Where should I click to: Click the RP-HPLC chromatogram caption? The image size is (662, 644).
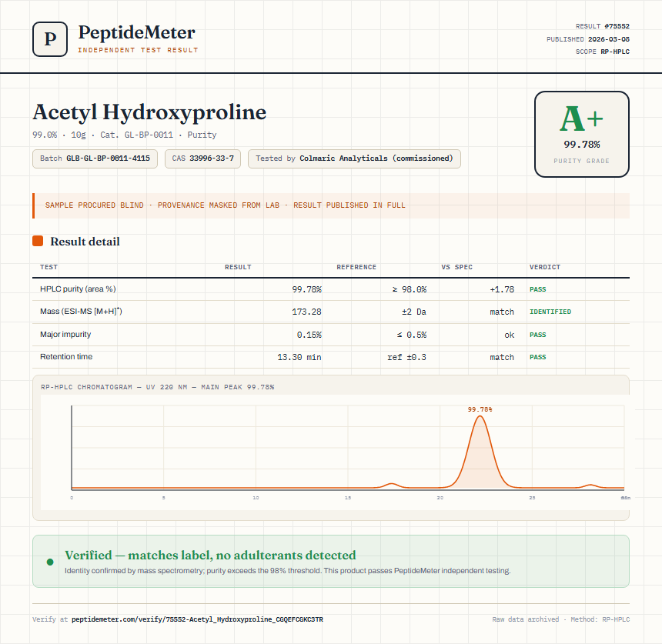pos(158,387)
